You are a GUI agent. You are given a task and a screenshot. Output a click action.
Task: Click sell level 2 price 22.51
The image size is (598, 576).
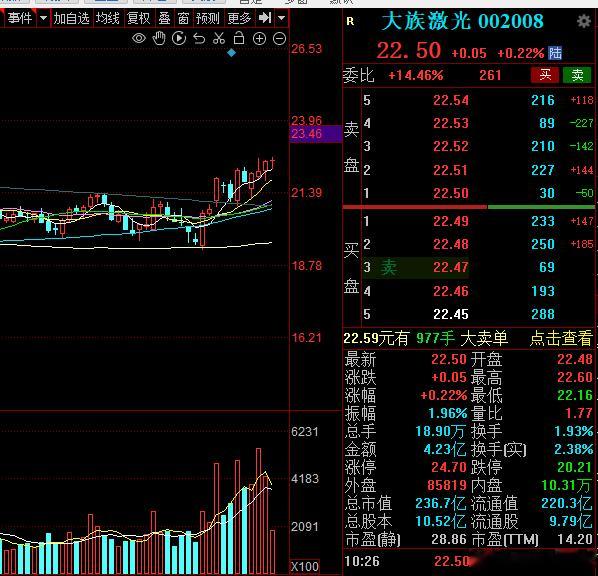450,170
